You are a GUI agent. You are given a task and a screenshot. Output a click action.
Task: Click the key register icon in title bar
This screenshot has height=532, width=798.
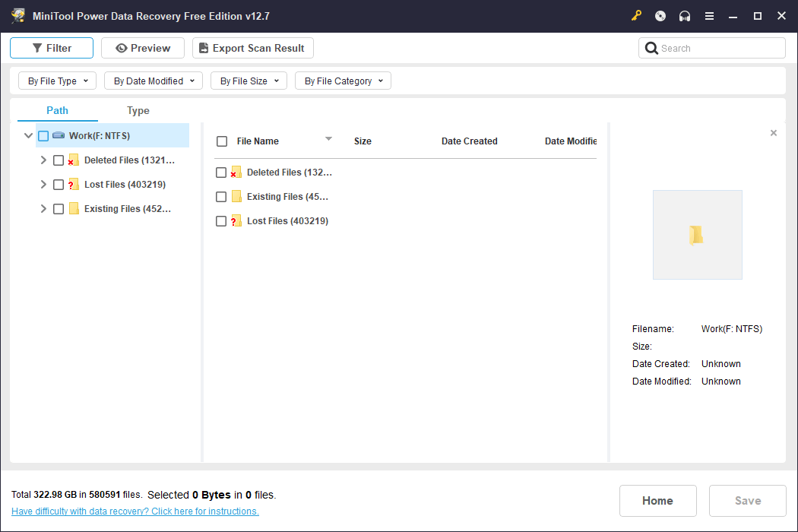click(x=636, y=16)
